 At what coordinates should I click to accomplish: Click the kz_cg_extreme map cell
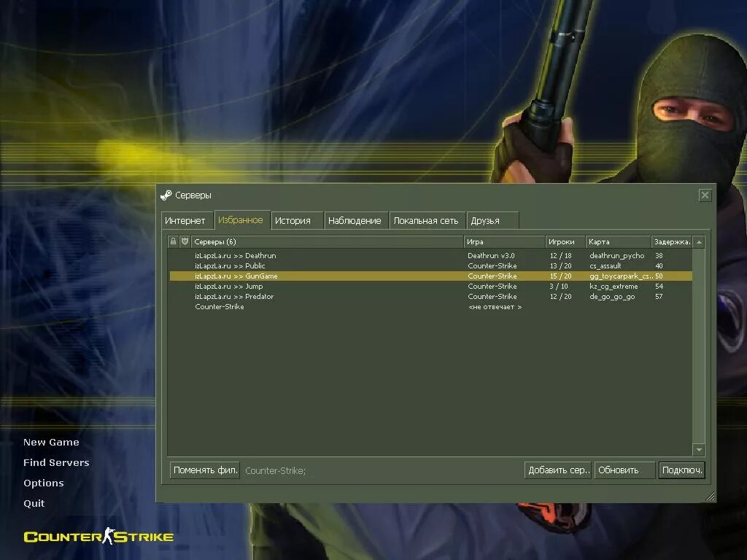pos(614,286)
